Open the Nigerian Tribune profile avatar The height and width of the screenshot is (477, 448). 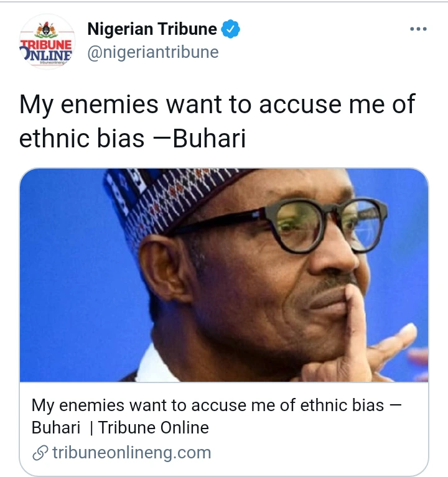coord(47,42)
